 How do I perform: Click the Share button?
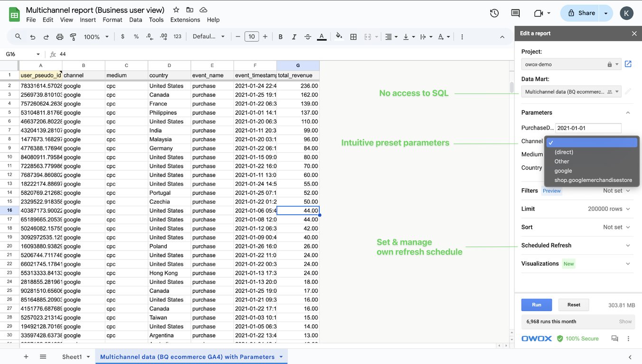(581, 13)
